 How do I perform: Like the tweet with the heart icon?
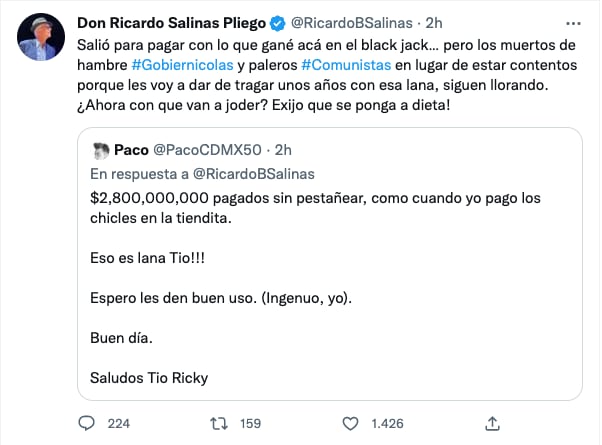point(351,423)
